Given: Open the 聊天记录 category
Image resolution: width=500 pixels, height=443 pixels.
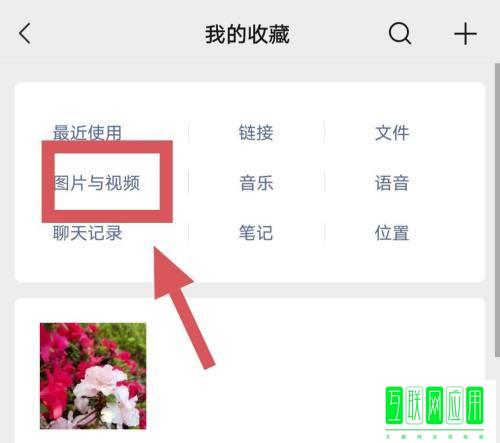Looking at the screenshot, I should click(87, 233).
